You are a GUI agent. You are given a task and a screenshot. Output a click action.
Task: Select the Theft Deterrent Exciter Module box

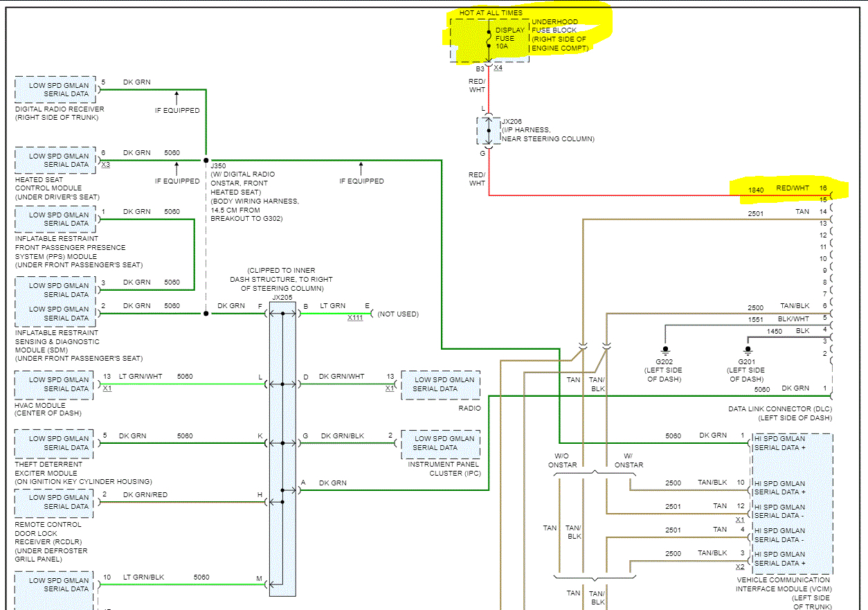54,443
